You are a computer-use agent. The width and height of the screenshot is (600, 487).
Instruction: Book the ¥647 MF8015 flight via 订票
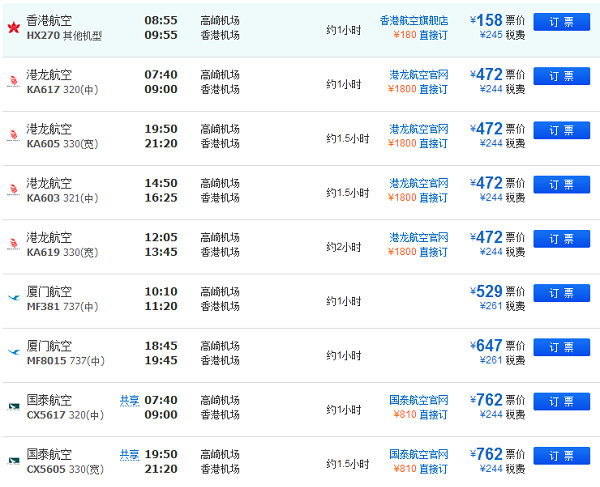[561, 347]
